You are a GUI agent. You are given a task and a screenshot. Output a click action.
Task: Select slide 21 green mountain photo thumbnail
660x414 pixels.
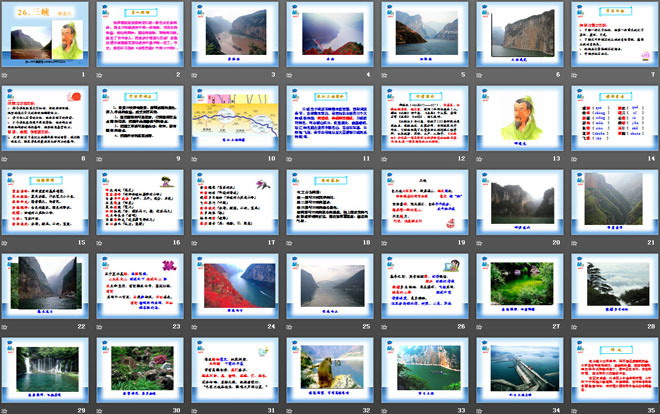(615, 202)
